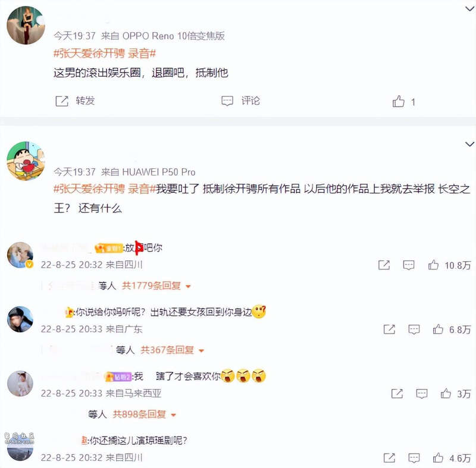
Task: Open hashtag link in the second post
Action: coord(105,189)
